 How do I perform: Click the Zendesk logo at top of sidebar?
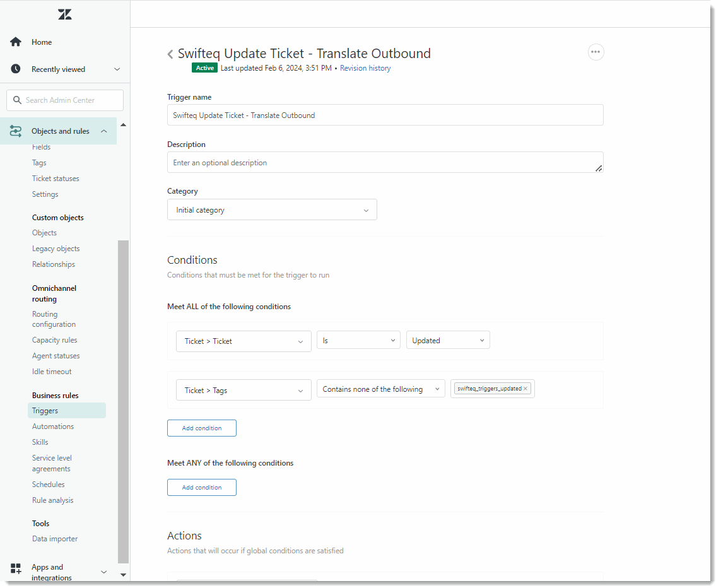(x=64, y=14)
